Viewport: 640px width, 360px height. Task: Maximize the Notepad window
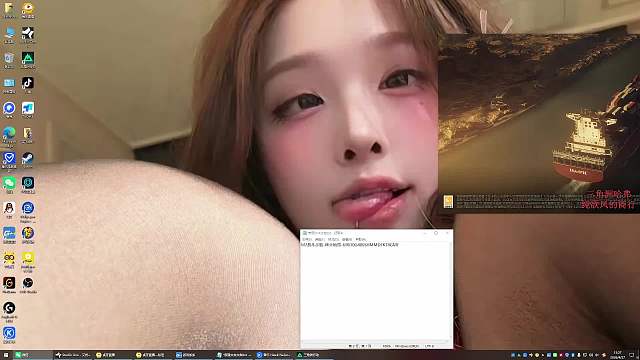tap(436, 233)
